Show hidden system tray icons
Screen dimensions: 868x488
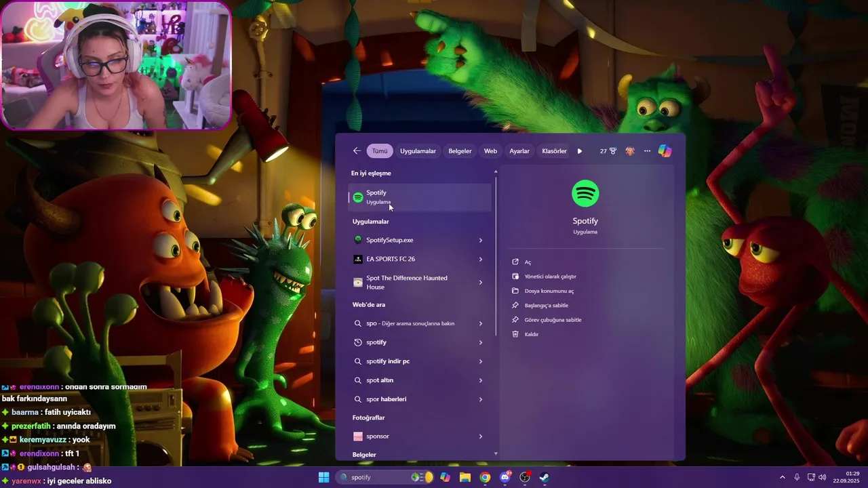click(x=783, y=477)
